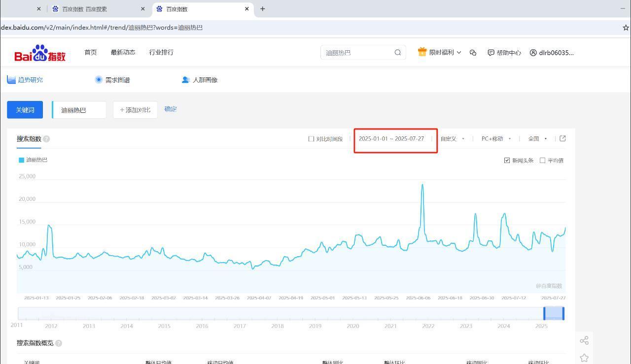Viewport: 631px width, 364px height.
Task: Switch to the 人群画像 tab
Action: tap(200, 80)
